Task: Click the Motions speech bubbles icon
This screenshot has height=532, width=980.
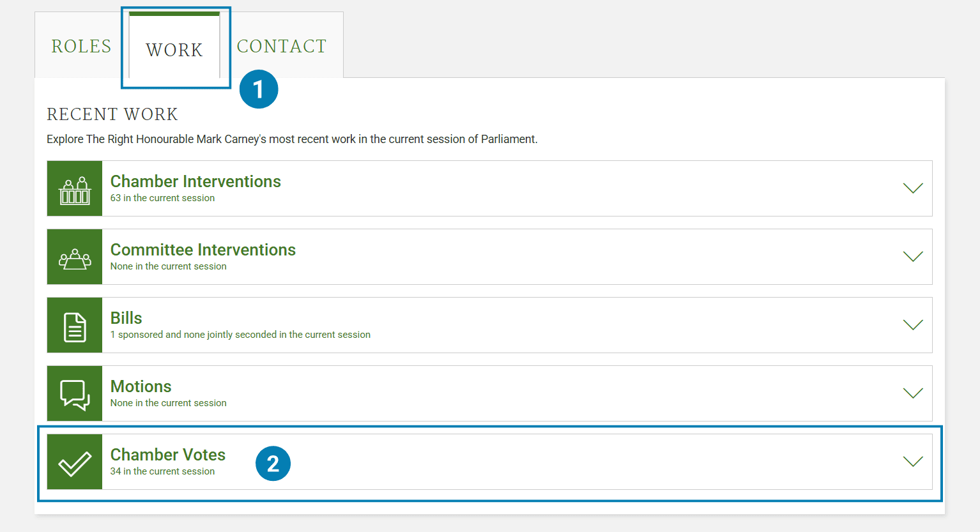Action: 75,394
